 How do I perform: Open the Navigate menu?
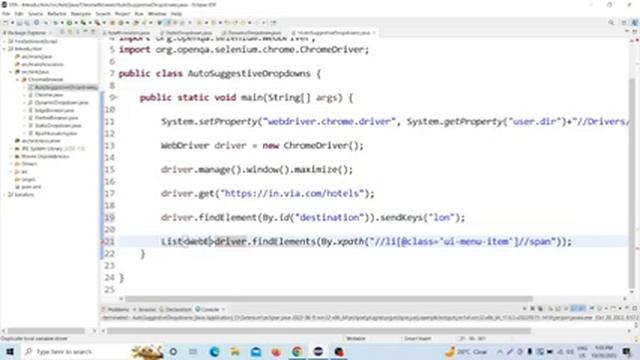[x=81, y=14]
